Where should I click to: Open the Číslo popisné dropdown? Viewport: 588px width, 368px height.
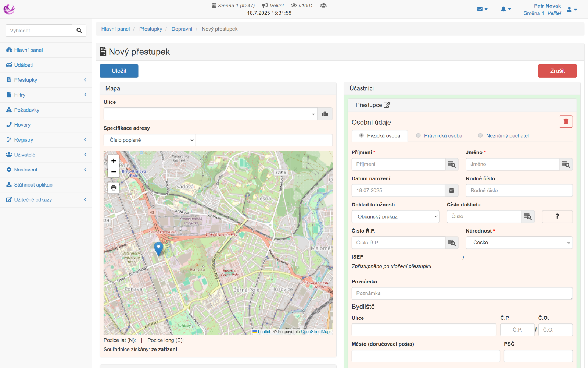point(149,140)
